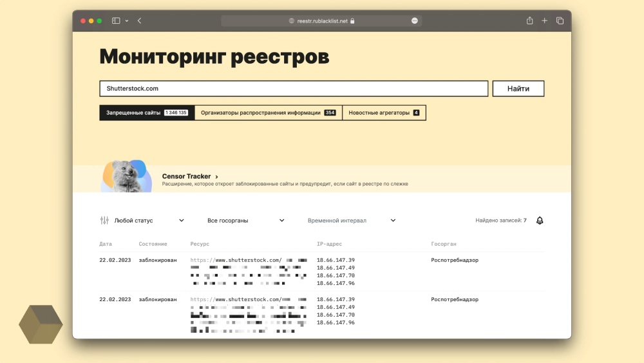The height and width of the screenshot is (363, 644).
Task: Open the Все госорганы dropdown
Action: coord(245,221)
